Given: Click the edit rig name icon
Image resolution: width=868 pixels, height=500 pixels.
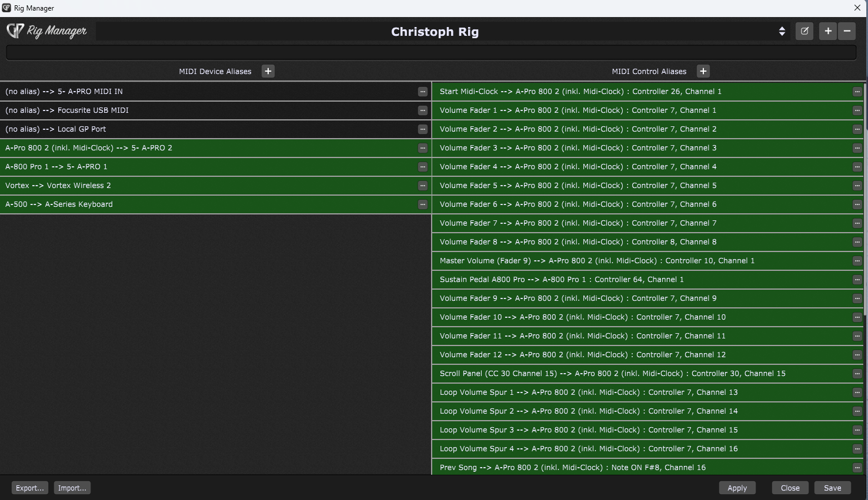Looking at the screenshot, I should pyautogui.click(x=804, y=31).
